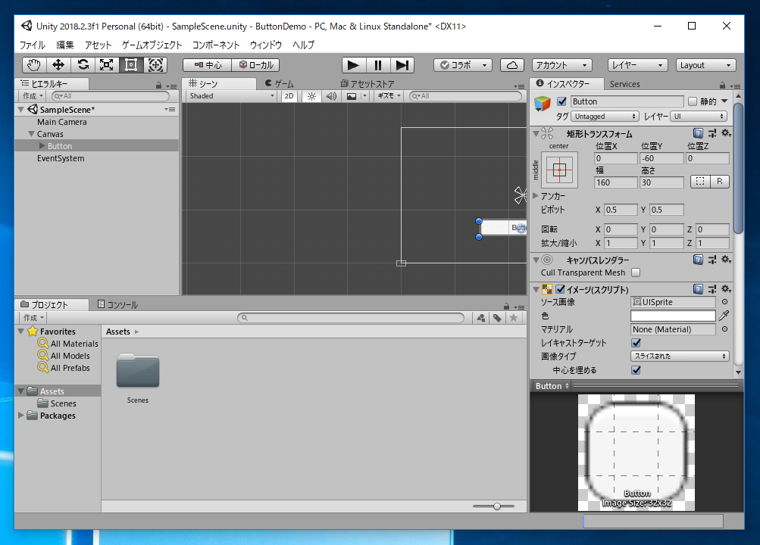This screenshot has height=545, width=760.
Task: Select the combined Transform tool
Action: pyautogui.click(x=155, y=65)
